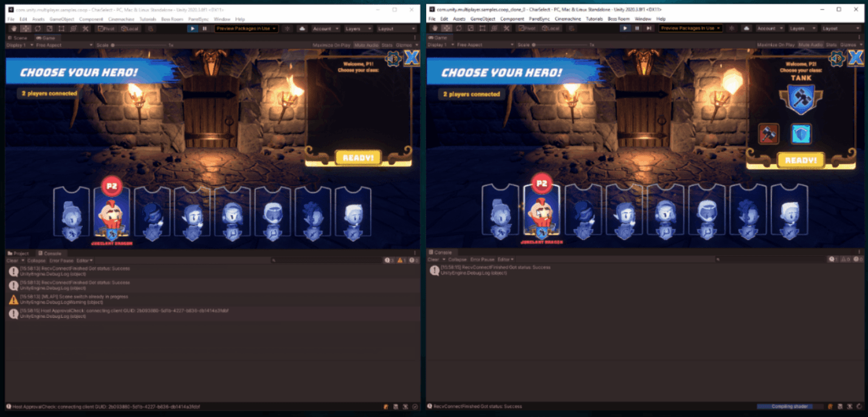Expand Preview Packages in Use in the host editor
The image size is (868, 417).
247,29
